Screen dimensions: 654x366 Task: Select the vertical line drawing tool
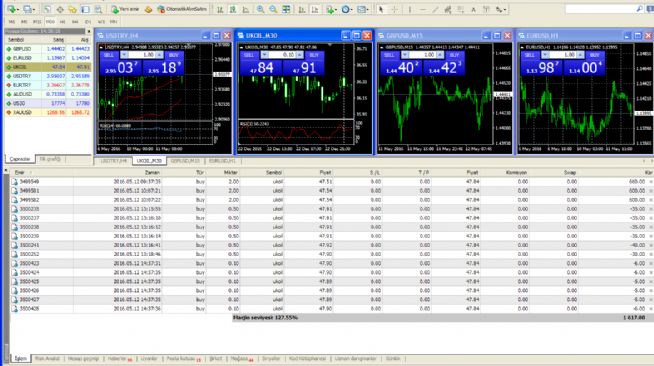410,9
